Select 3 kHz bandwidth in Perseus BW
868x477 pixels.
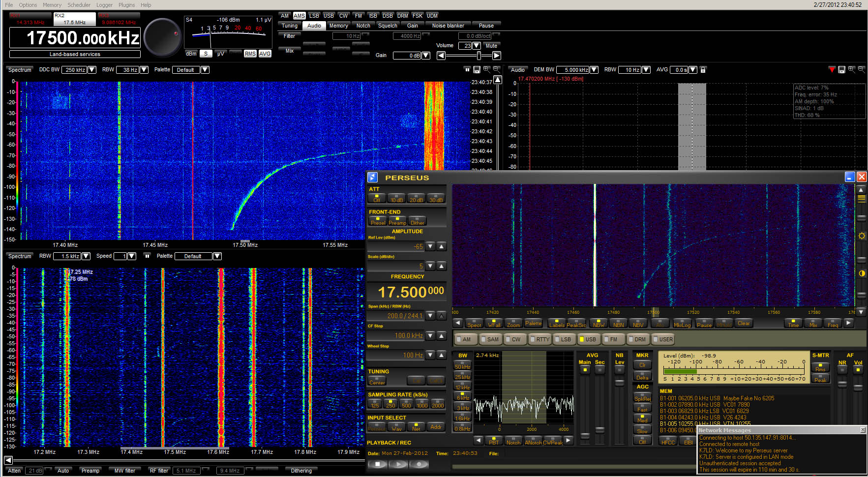463,406
